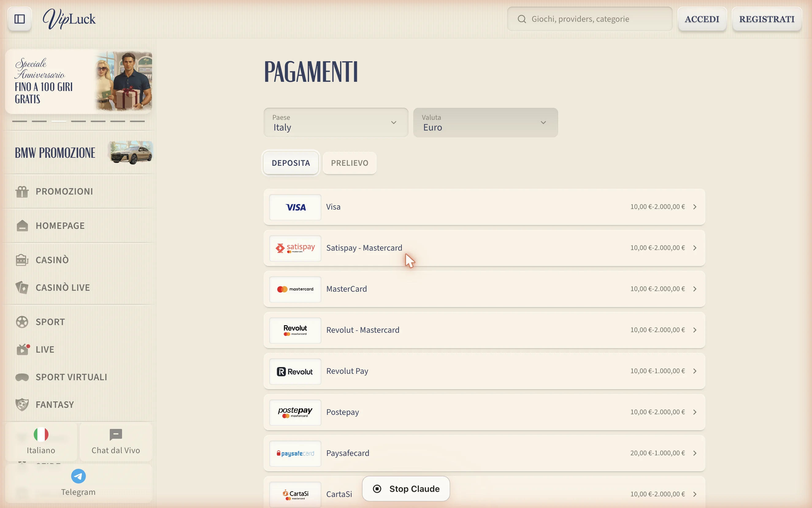Click the Revolut Pay limit 10,00 €-1.000,00 €
This screenshot has width=812, height=508.
point(657,371)
